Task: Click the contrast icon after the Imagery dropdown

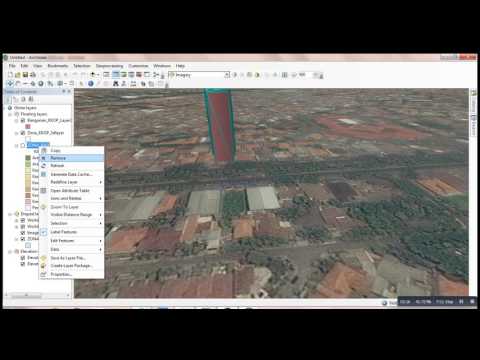Action: click(x=234, y=75)
